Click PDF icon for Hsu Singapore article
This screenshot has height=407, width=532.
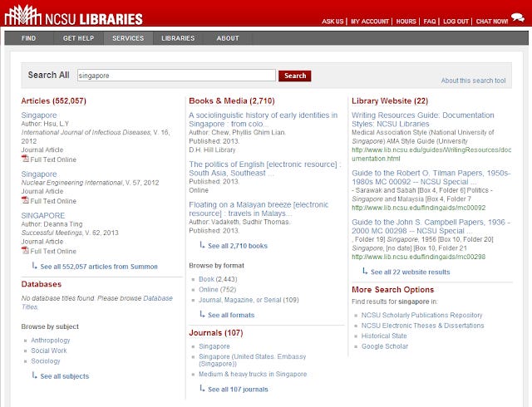25,159
